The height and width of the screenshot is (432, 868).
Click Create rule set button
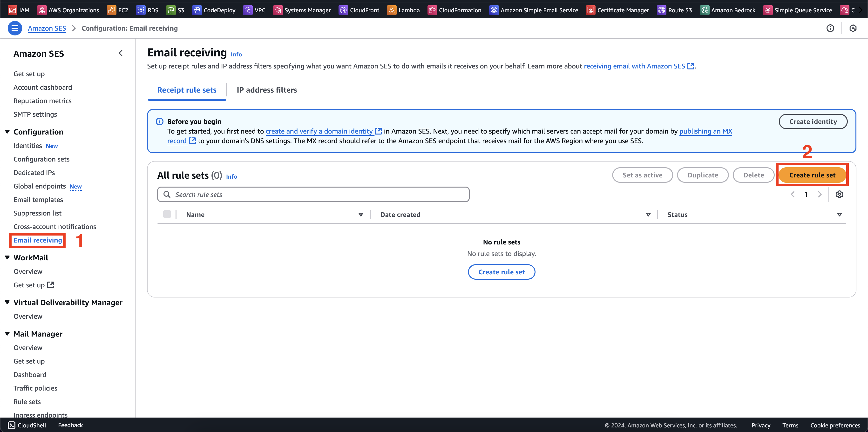(x=813, y=175)
